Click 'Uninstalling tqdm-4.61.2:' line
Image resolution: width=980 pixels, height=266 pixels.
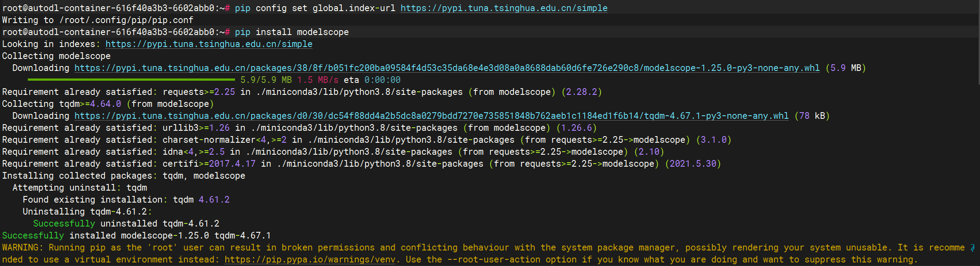(x=87, y=211)
